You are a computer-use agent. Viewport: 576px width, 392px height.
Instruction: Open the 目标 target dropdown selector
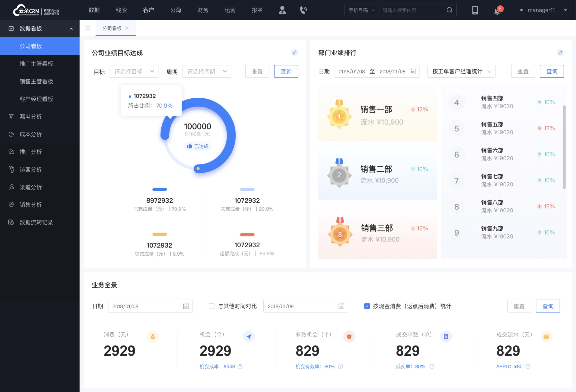[x=134, y=71]
